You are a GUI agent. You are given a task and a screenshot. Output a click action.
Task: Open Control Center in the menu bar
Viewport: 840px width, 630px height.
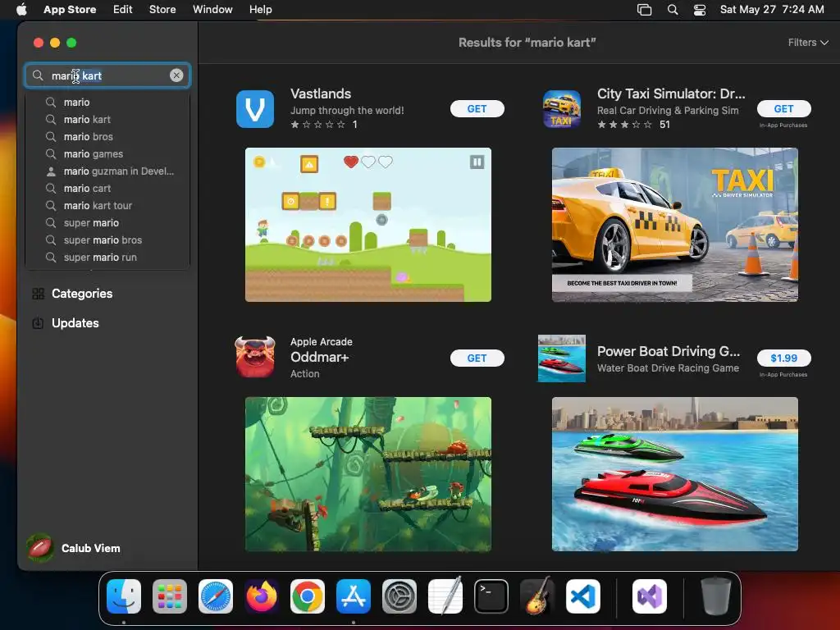click(699, 10)
